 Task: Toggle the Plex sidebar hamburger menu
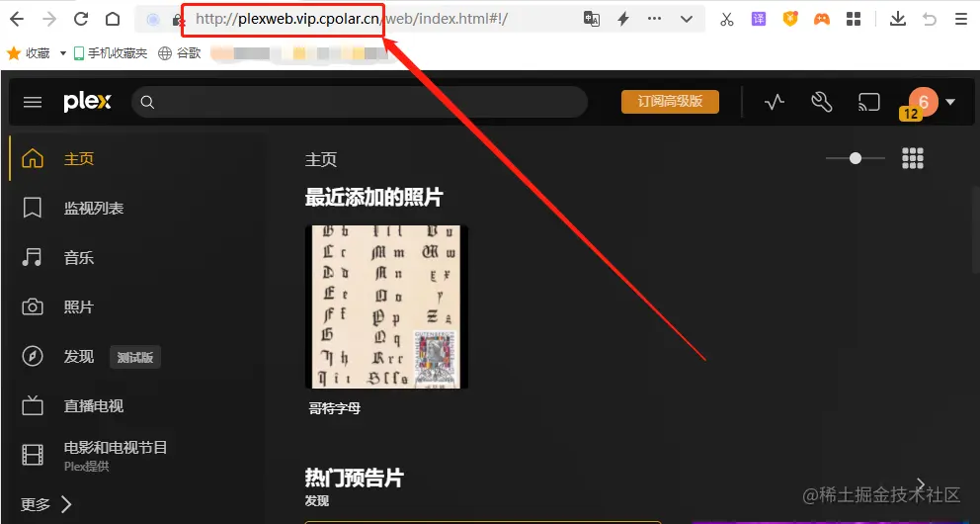pos(33,102)
